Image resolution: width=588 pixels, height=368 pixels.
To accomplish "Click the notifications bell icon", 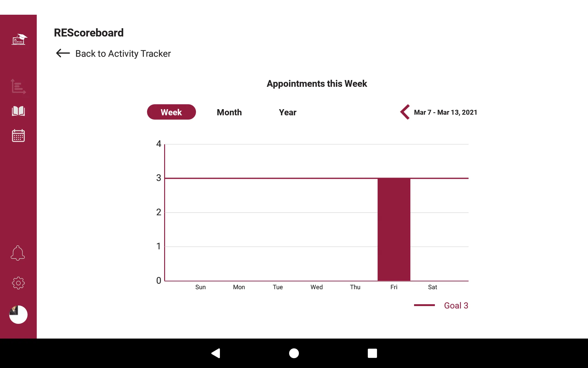I will 18,253.
